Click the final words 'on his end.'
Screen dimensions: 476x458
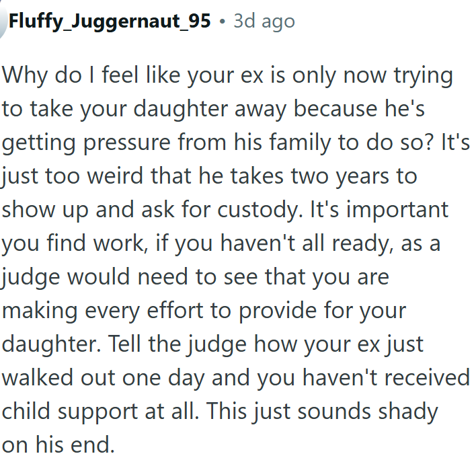[x=57, y=444]
